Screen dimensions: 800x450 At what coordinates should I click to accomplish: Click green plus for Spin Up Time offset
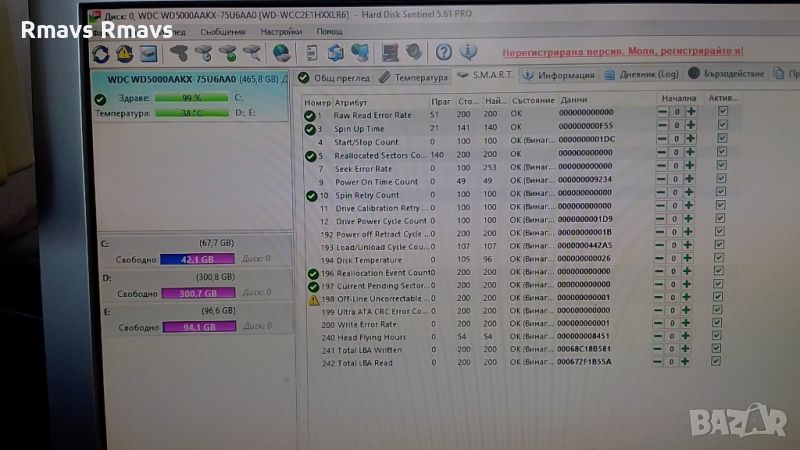(688, 128)
